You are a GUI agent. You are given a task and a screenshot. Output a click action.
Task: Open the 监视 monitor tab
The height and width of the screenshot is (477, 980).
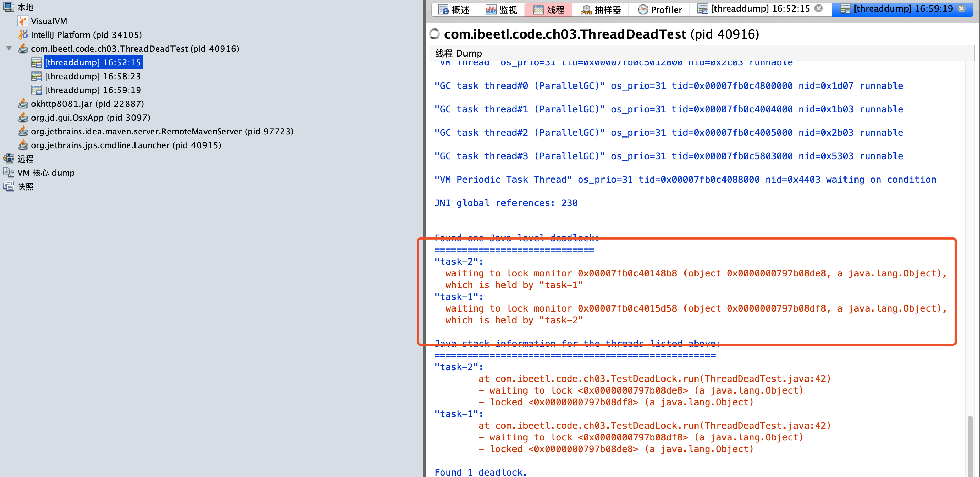[x=501, y=10]
